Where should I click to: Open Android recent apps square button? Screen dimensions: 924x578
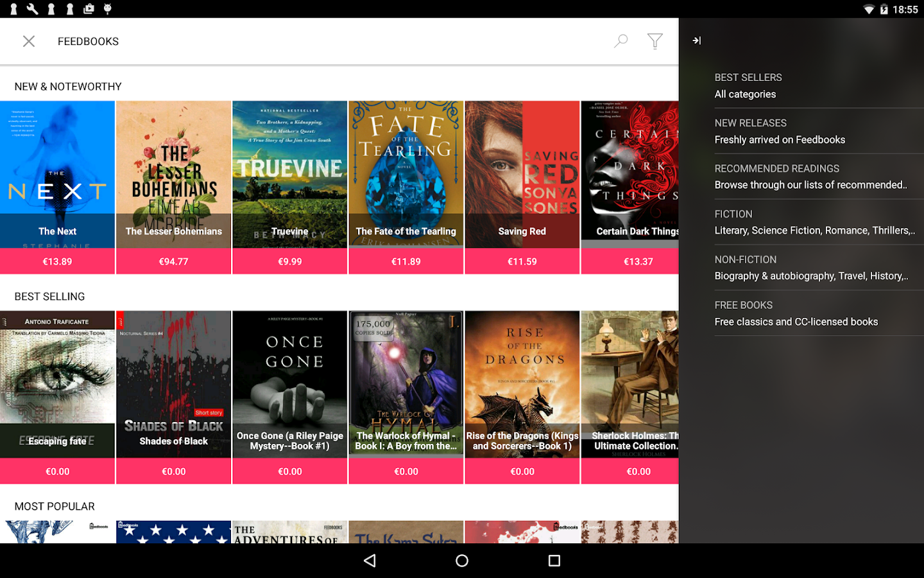pyautogui.click(x=554, y=561)
